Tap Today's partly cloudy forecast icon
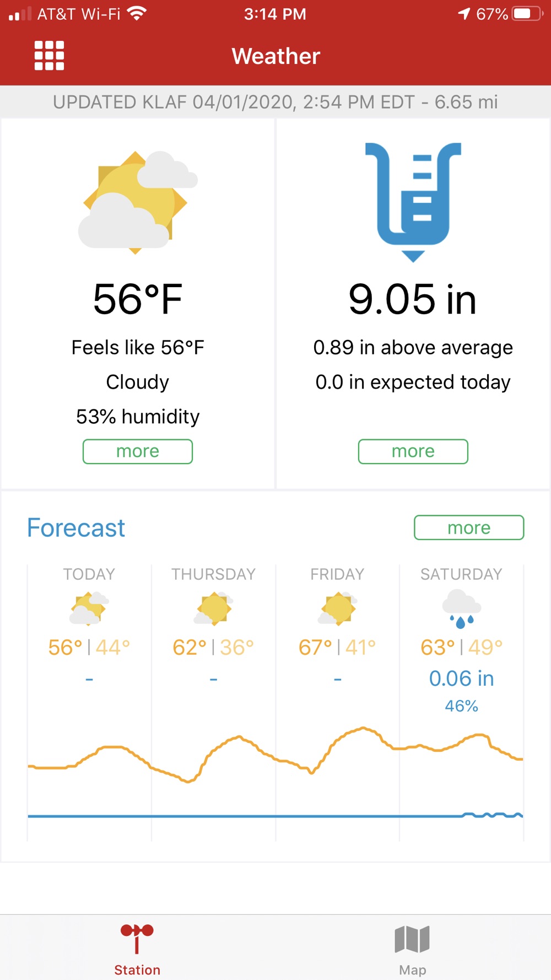Image resolution: width=551 pixels, height=980 pixels. coord(89,609)
